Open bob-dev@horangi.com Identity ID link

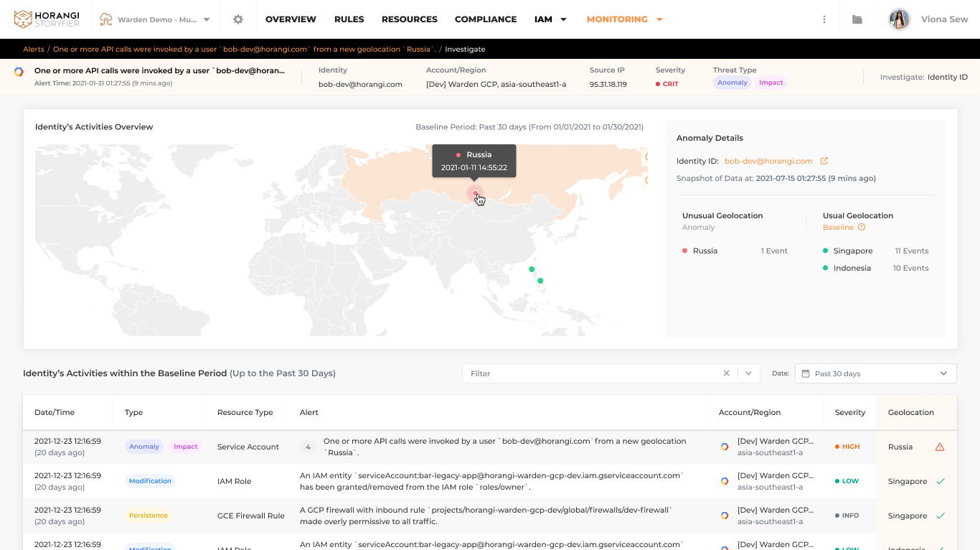pos(768,161)
